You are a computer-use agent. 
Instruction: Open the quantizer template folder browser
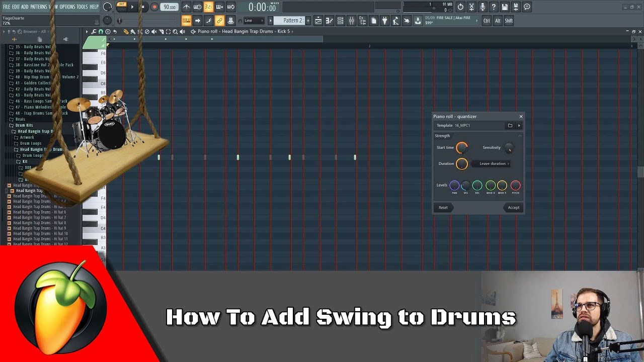510,126
